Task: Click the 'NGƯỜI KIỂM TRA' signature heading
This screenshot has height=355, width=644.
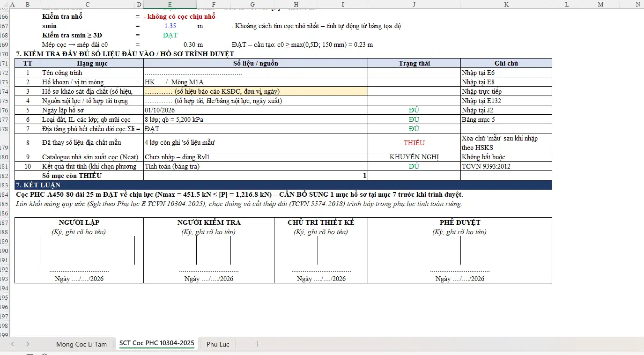Action: pos(209,222)
